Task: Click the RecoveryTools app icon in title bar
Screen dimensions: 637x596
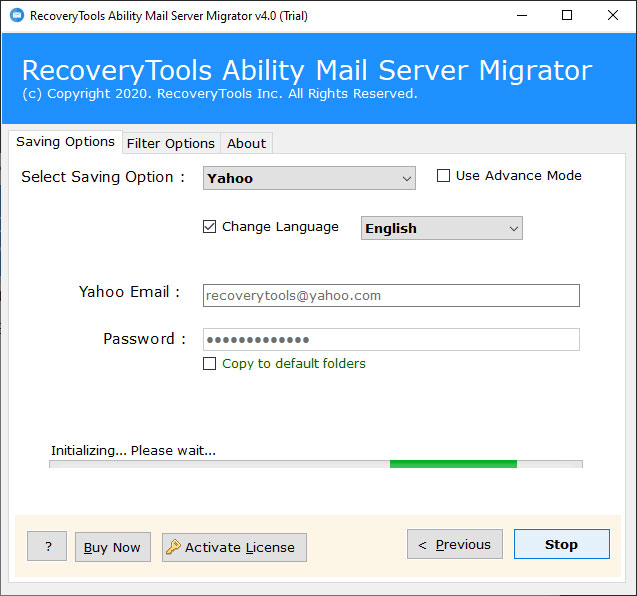Action: (x=17, y=15)
